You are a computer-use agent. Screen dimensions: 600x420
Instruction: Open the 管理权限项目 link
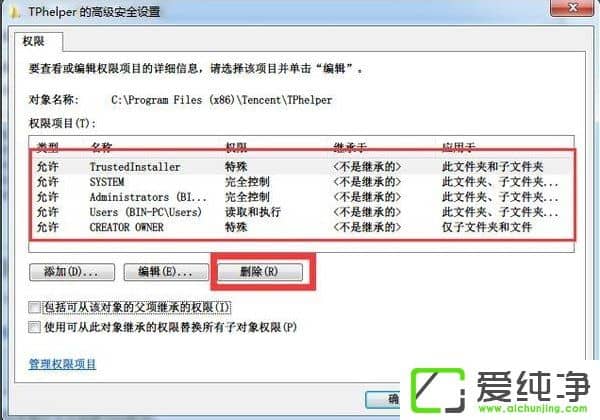coord(62,363)
